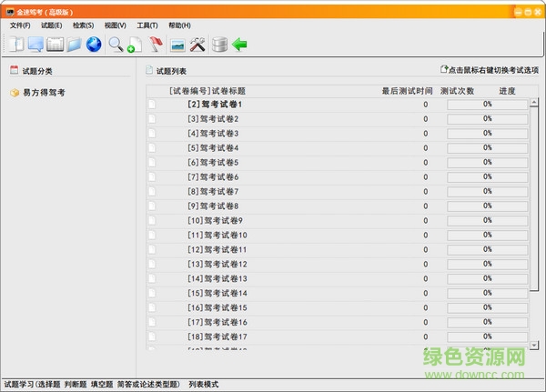This screenshot has width=546, height=392.
Task: Open the 试题(E) menu
Action: click(52, 25)
